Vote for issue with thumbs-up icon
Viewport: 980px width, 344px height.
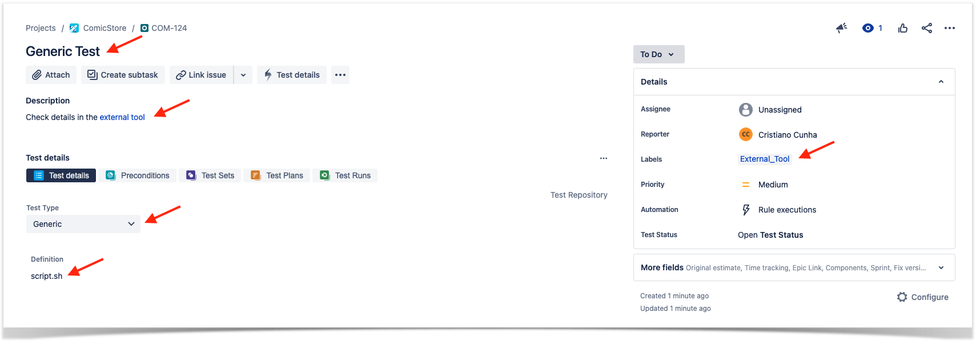coord(903,28)
